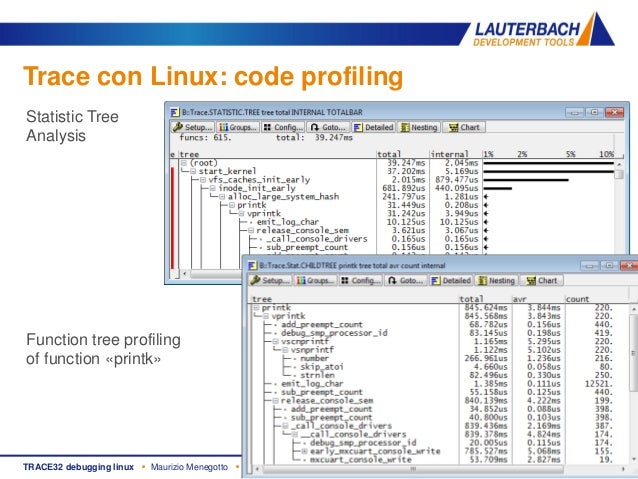Select Nesting in the STATISTIC.TREE window
This screenshot has width=638, height=479.
point(419,127)
